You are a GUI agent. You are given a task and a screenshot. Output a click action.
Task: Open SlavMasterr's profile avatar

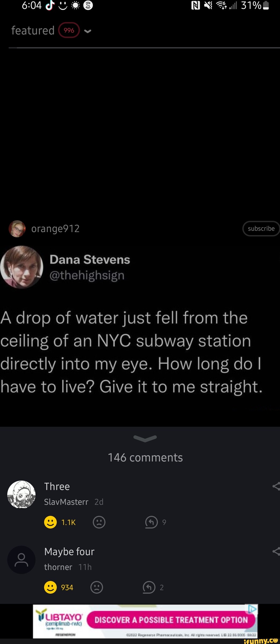click(22, 494)
